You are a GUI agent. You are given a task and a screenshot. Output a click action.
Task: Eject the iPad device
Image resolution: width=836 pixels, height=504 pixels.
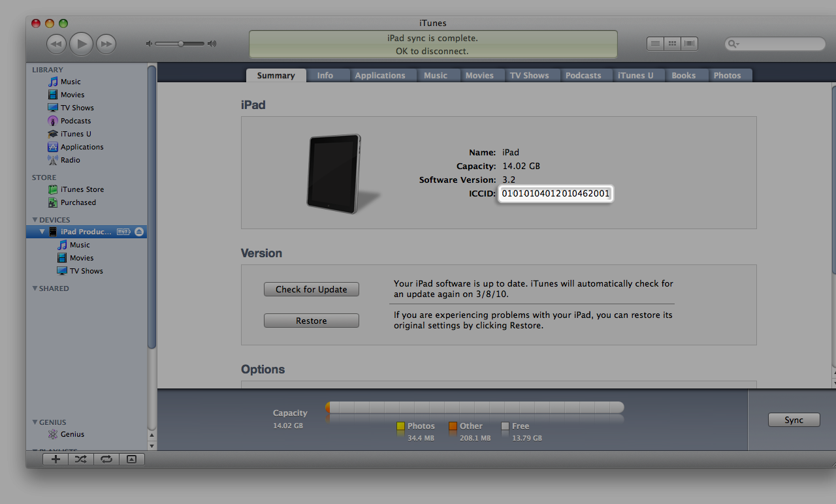pos(139,232)
